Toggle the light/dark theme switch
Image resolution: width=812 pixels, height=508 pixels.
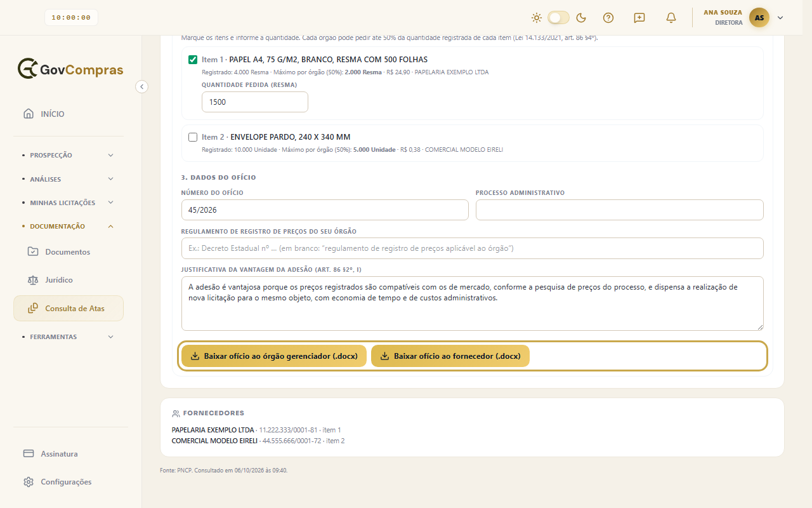click(x=559, y=18)
